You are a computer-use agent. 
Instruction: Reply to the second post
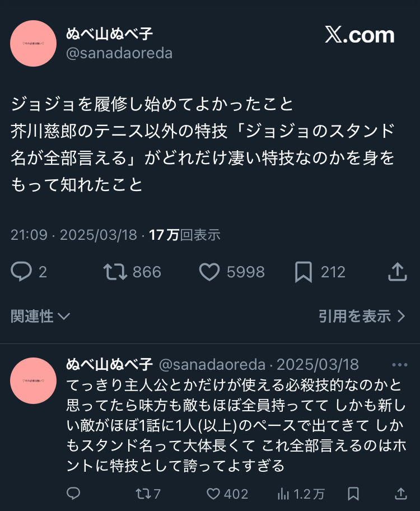[73, 494]
